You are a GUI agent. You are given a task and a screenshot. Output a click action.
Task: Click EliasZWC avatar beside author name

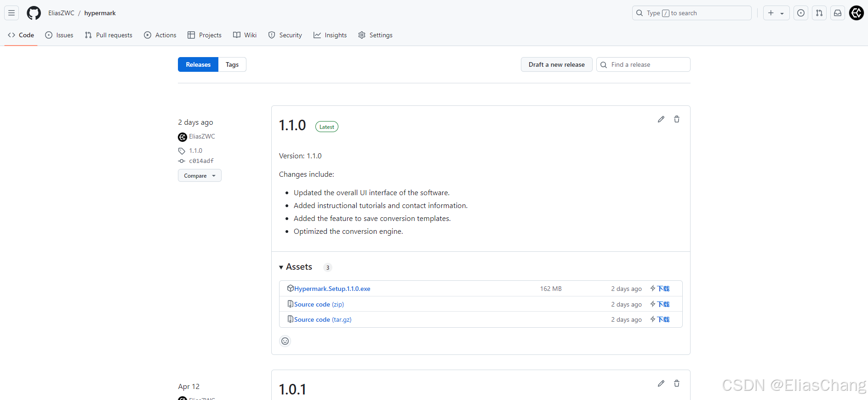point(183,137)
